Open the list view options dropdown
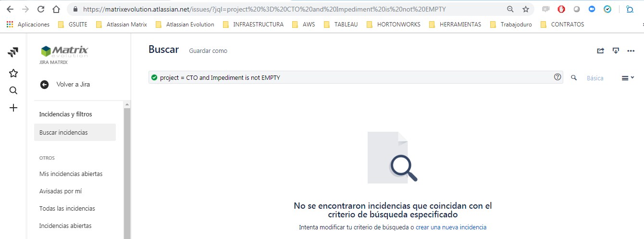This screenshot has width=644, height=239. coord(628,78)
